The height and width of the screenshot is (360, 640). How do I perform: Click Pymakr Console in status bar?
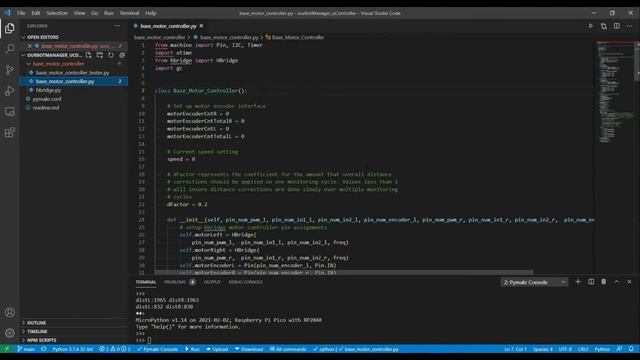click(158, 349)
